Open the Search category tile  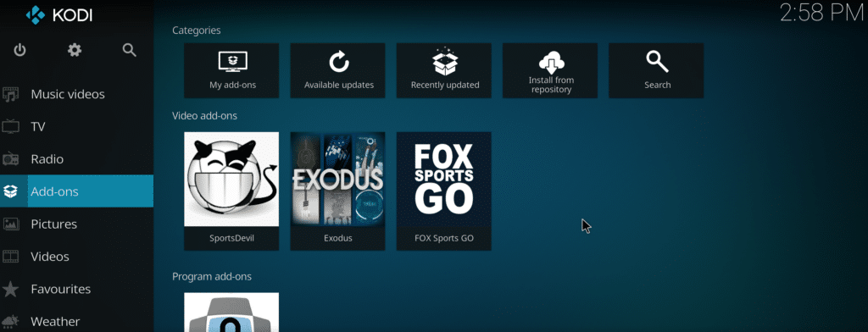(x=657, y=71)
